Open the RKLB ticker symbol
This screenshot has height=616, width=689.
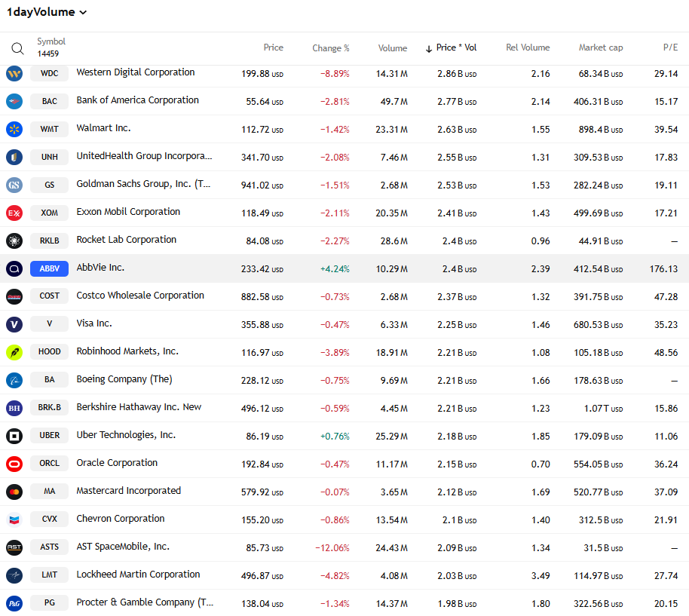49,241
